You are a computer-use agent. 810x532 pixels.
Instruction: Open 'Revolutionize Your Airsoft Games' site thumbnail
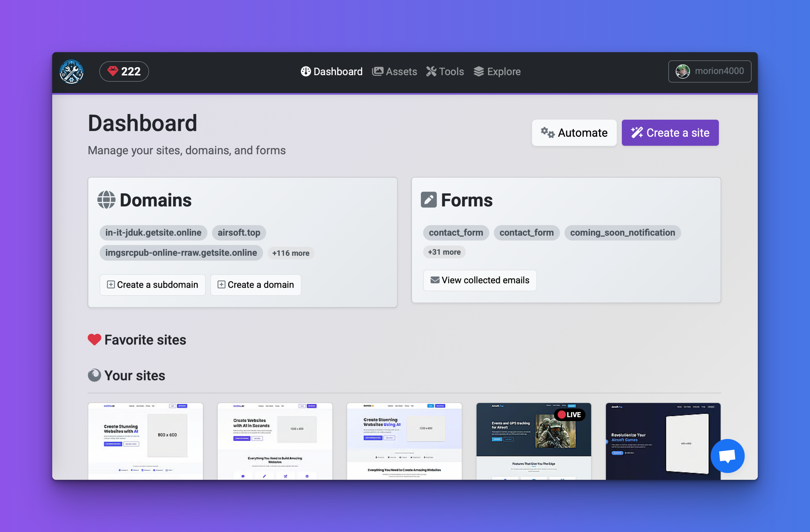pyautogui.click(x=663, y=441)
